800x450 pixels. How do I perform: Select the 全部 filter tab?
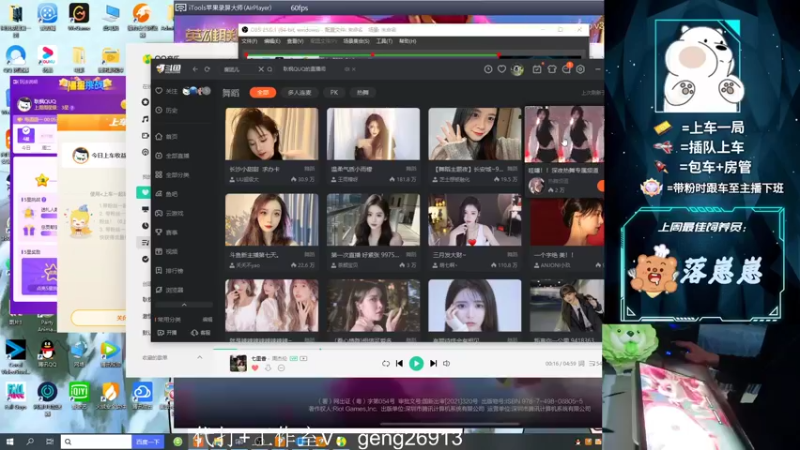[x=263, y=92]
